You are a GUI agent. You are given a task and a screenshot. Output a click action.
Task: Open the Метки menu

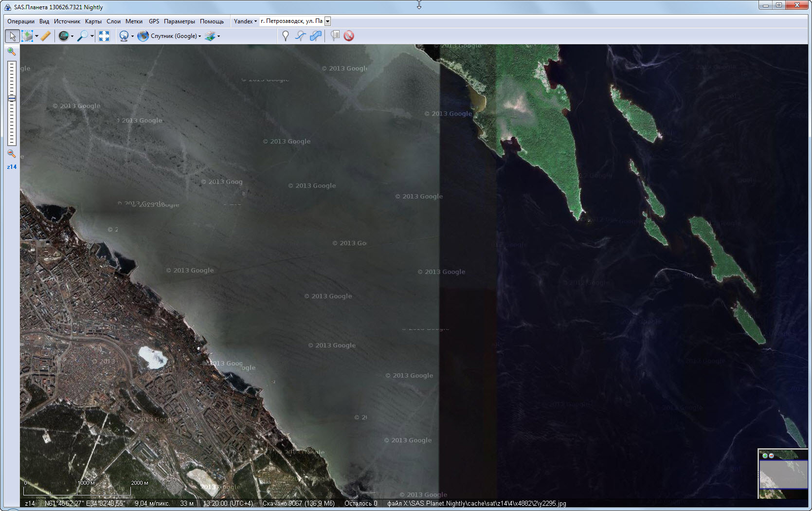(x=134, y=21)
